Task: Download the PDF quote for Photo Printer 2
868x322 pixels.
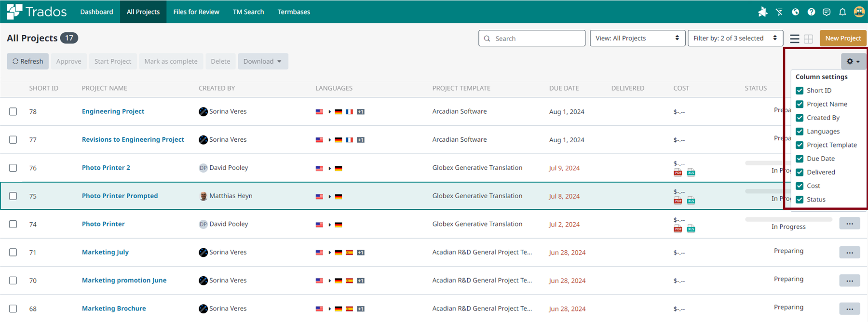Action: click(678, 173)
